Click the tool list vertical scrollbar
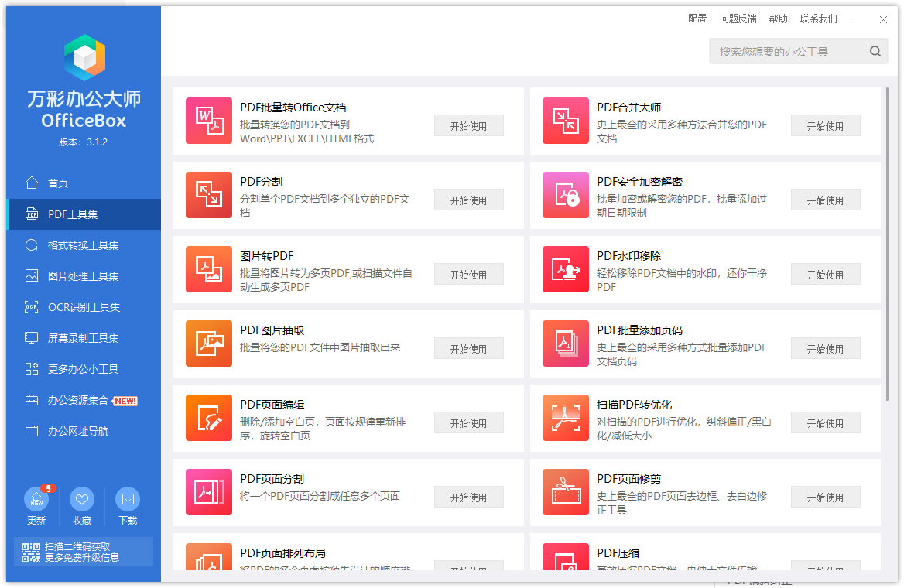The image size is (904, 588). 887,244
